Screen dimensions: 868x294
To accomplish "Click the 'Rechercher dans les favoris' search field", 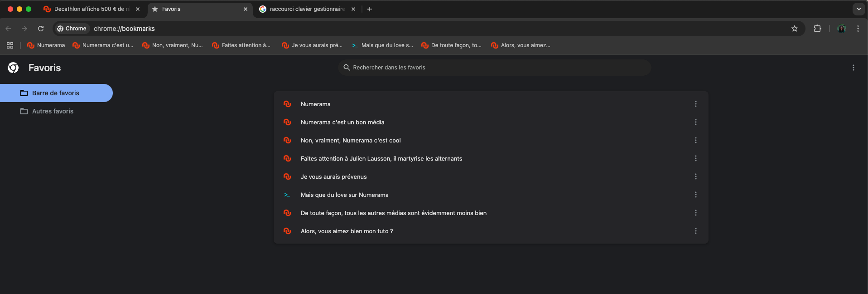I will 495,68.
